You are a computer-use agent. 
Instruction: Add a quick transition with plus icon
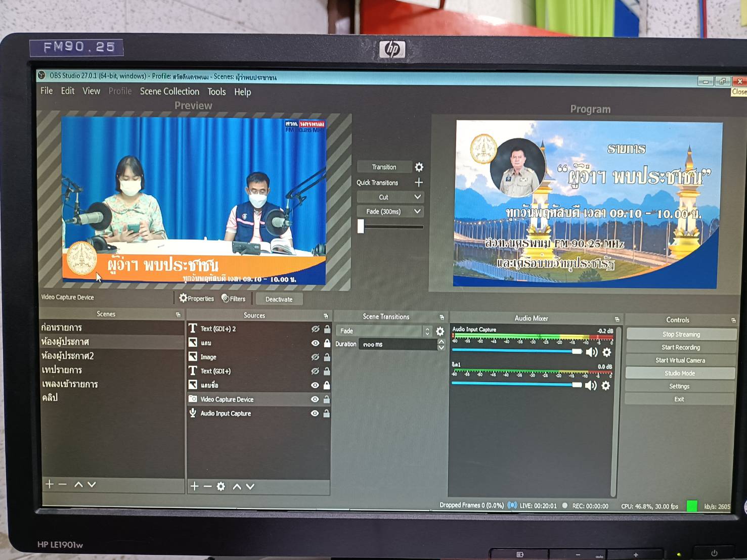tap(419, 182)
